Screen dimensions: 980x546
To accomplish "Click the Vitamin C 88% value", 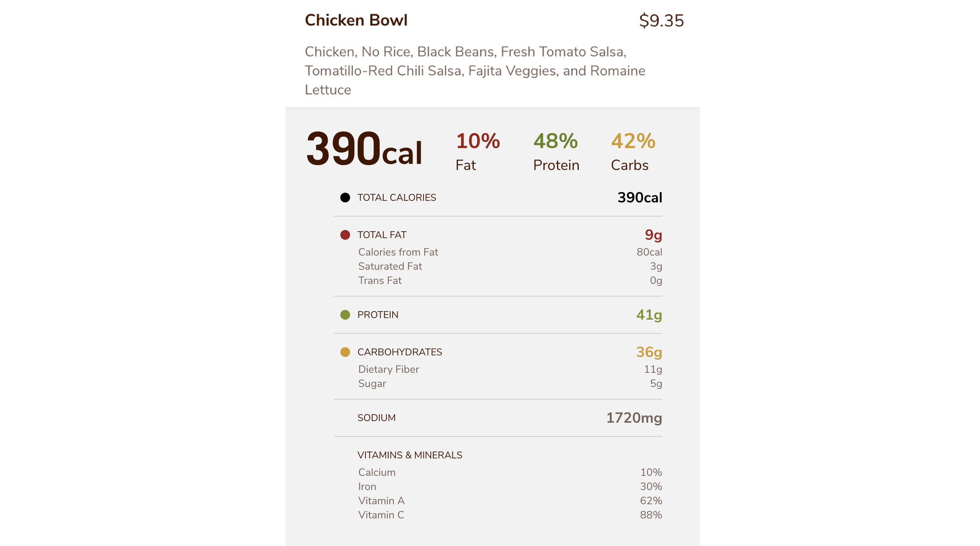I will 651,515.
